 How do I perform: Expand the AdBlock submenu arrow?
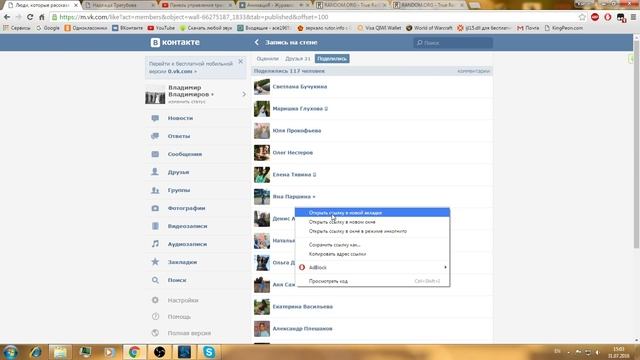pos(445,267)
